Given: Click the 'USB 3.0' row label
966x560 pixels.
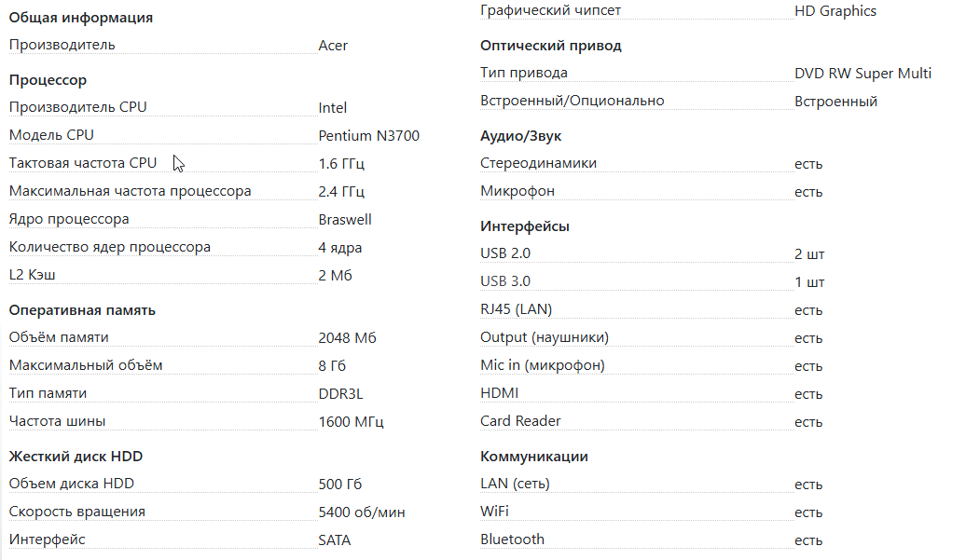Looking at the screenshot, I should pos(505,280).
